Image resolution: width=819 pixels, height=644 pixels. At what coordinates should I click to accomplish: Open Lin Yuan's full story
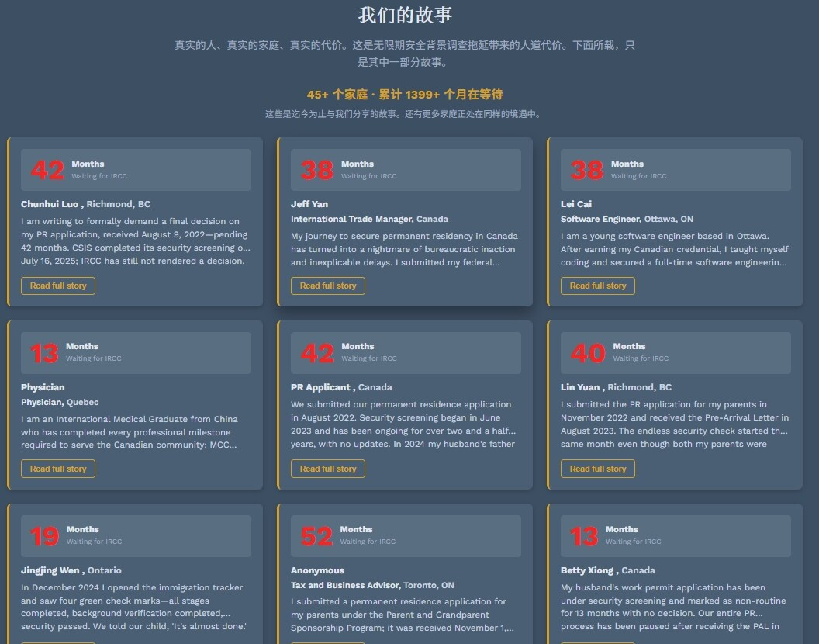point(598,469)
